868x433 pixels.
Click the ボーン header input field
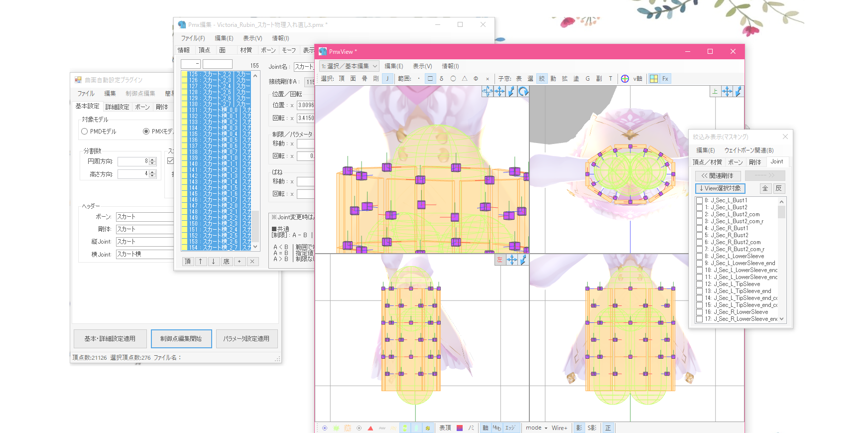click(x=145, y=217)
